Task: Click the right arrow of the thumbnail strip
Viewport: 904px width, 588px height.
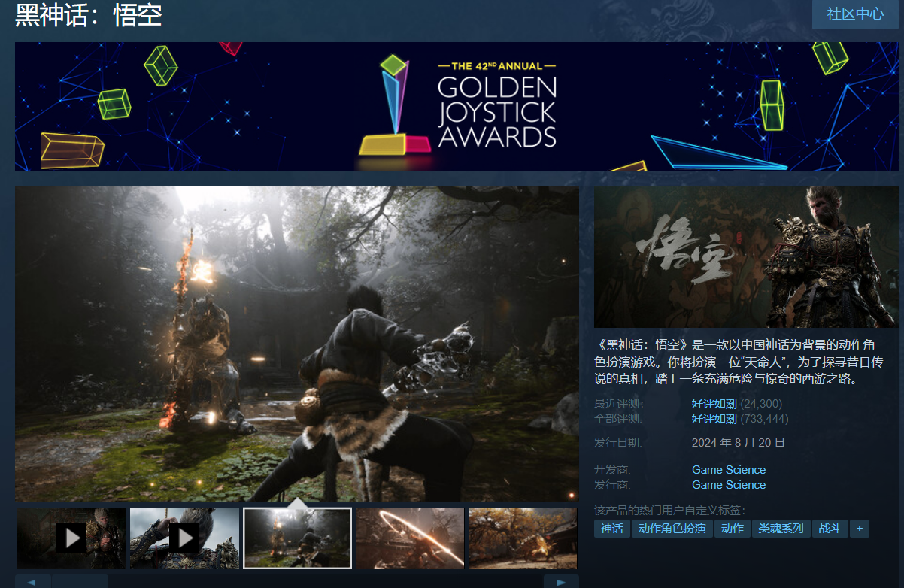Action: (x=560, y=582)
